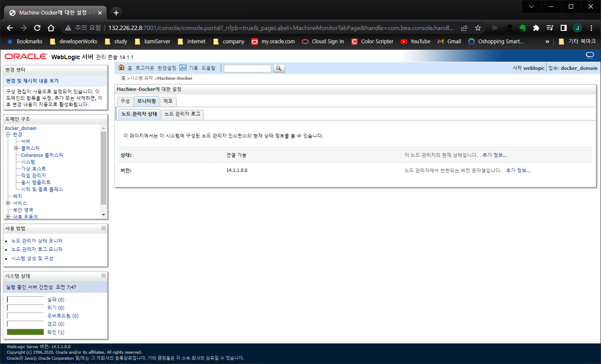The height and width of the screenshot is (364, 601).
Task: Click the 실패 (0) health link
Action: click(x=56, y=300)
